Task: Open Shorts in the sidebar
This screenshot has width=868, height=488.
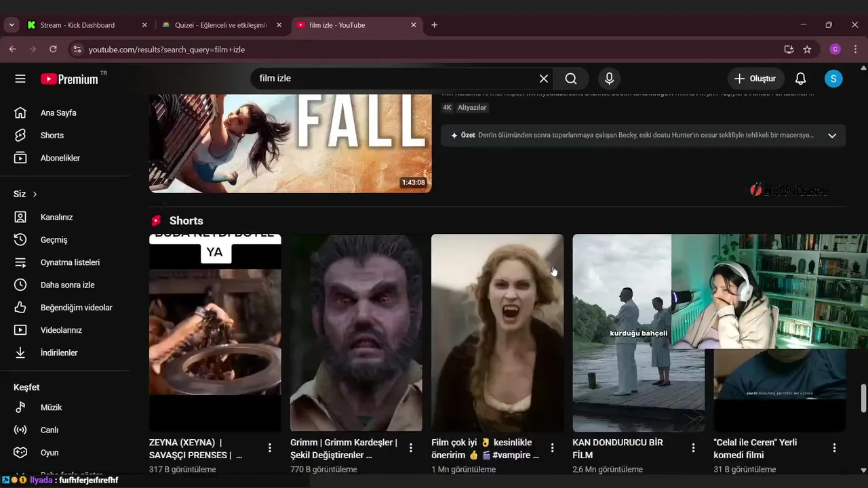Action: (65, 135)
